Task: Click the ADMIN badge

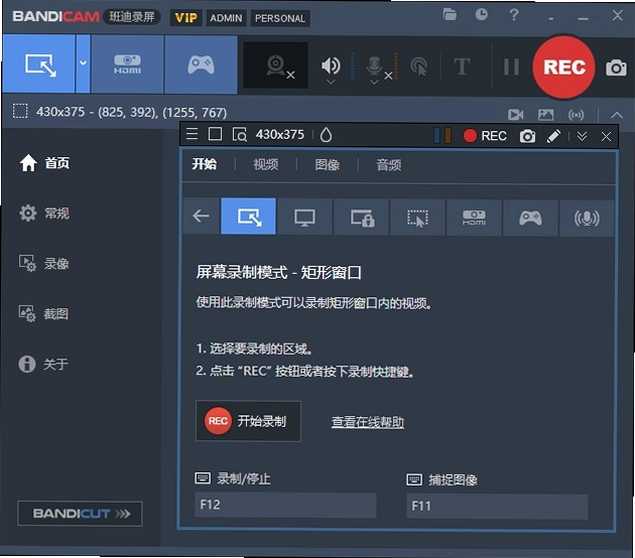Action: 226,18
